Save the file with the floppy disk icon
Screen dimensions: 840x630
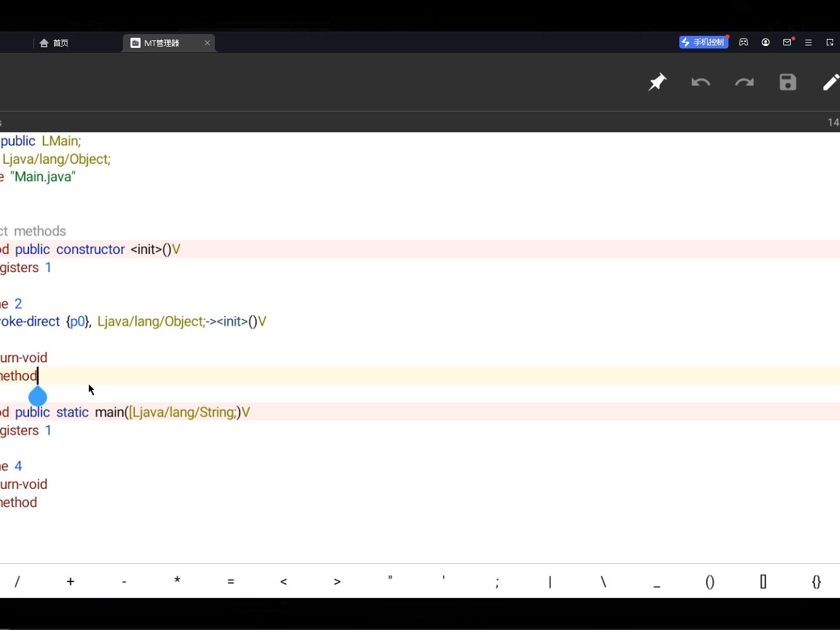(788, 82)
